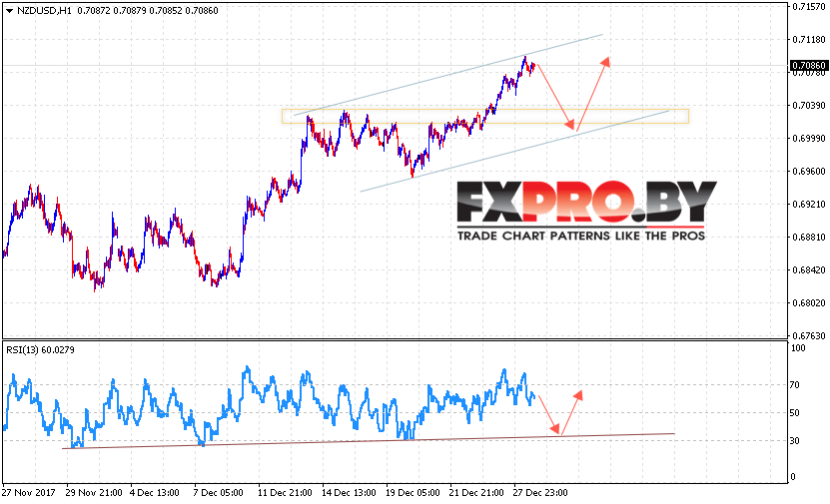Select the 0.71180 price axis label
Screen dimensions: 830x504
click(x=809, y=40)
